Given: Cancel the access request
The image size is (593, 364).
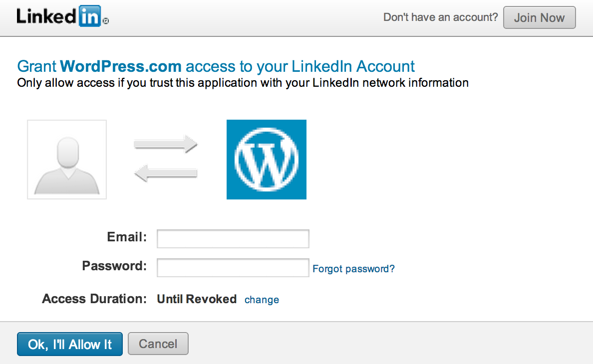Looking at the screenshot, I should pyautogui.click(x=158, y=344).
